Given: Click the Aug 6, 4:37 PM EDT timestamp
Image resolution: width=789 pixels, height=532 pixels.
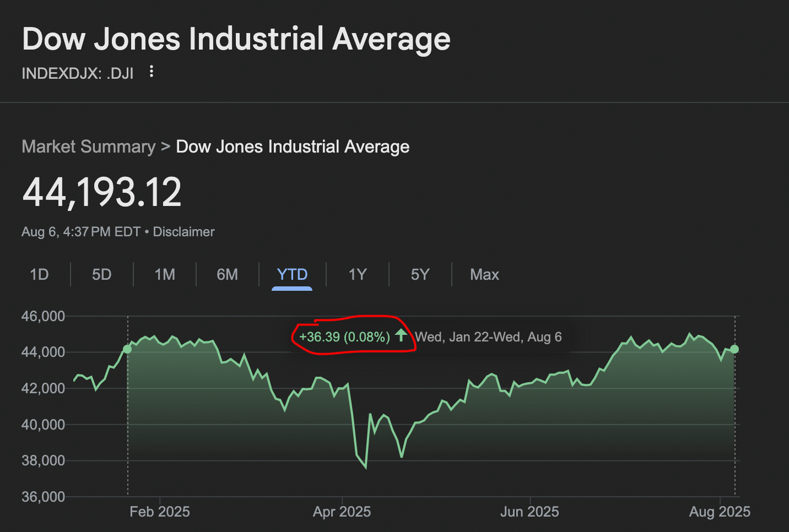Looking at the screenshot, I should click(81, 232).
